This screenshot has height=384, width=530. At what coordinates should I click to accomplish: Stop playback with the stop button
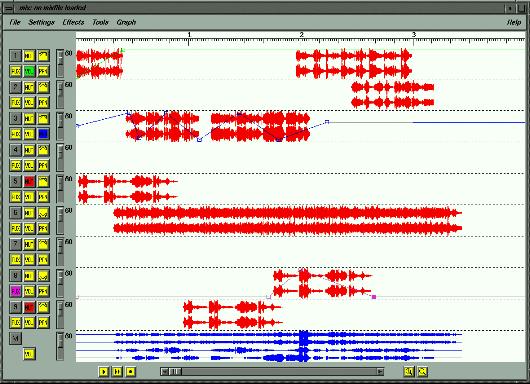(x=130, y=372)
